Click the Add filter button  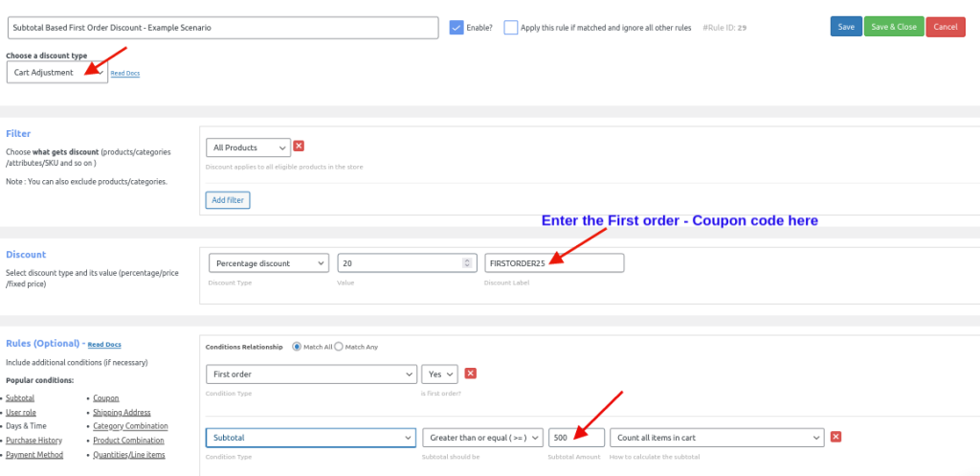click(x=228, y=200)
